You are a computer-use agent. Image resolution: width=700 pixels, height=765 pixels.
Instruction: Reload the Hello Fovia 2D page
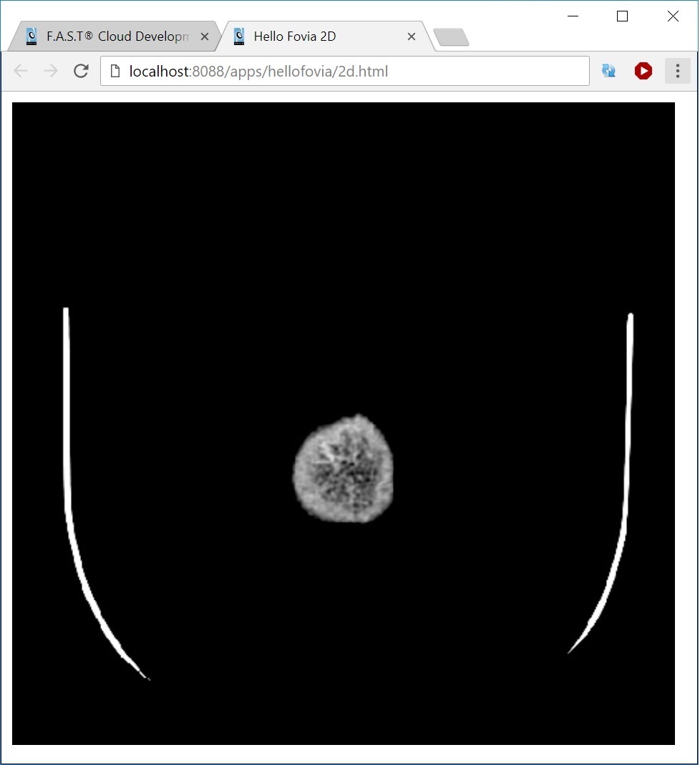[x=80, y=71]
